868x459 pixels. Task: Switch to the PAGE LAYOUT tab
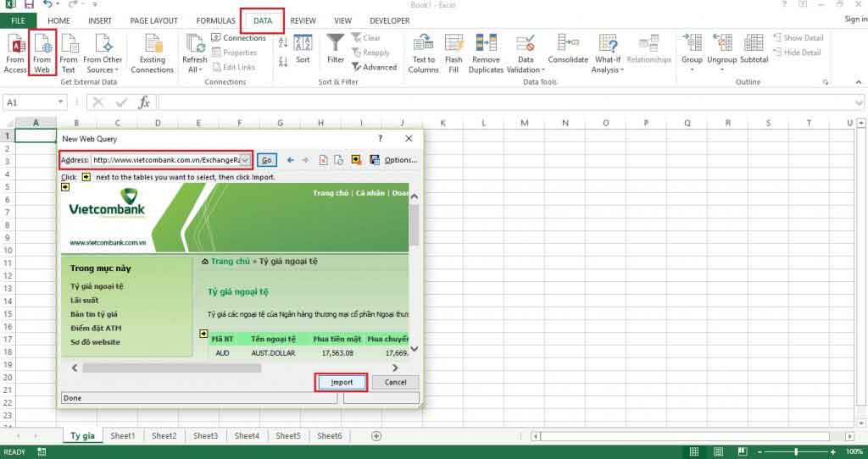tap(154, 20)
